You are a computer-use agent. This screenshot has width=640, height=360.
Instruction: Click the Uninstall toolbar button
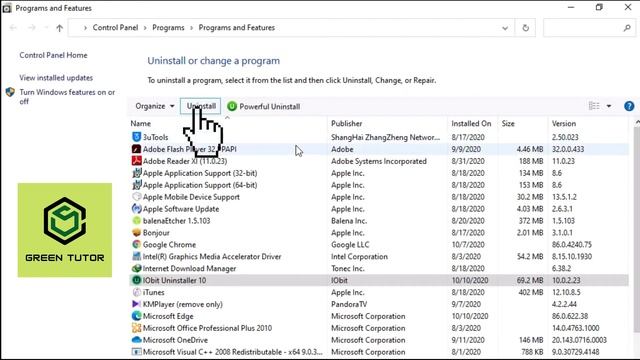click(x=201, y=106)
